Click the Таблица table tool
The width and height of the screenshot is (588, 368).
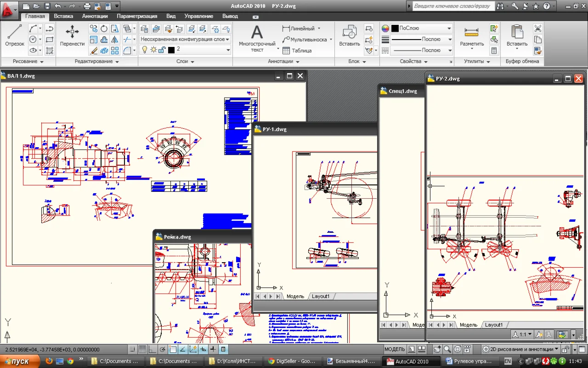coord(297,51)
